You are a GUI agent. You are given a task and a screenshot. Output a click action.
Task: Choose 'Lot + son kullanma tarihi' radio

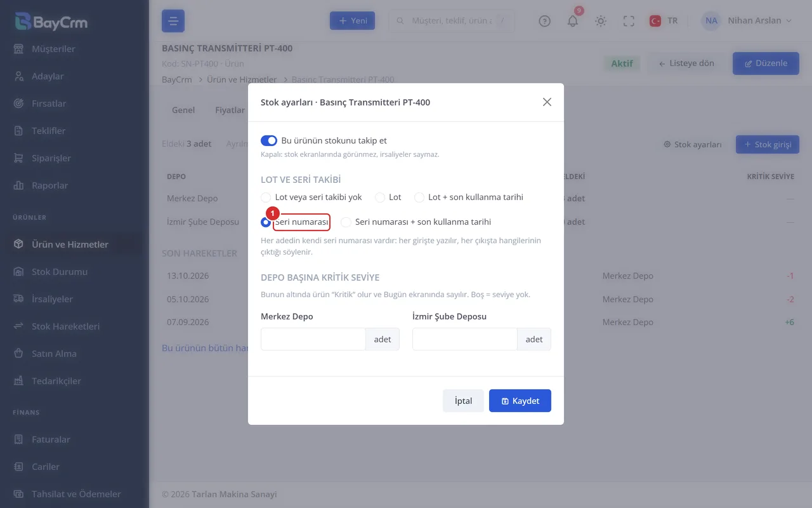419,197
